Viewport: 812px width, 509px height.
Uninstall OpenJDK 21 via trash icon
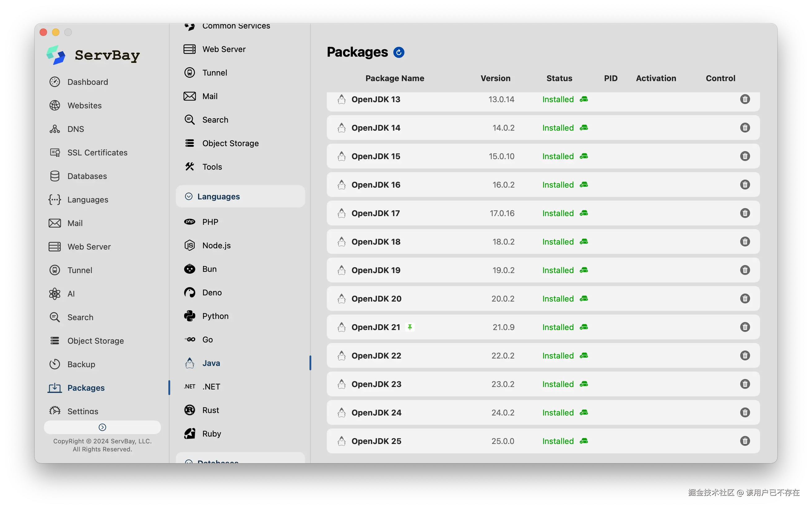pyautogui.click(x=745, y=327)
